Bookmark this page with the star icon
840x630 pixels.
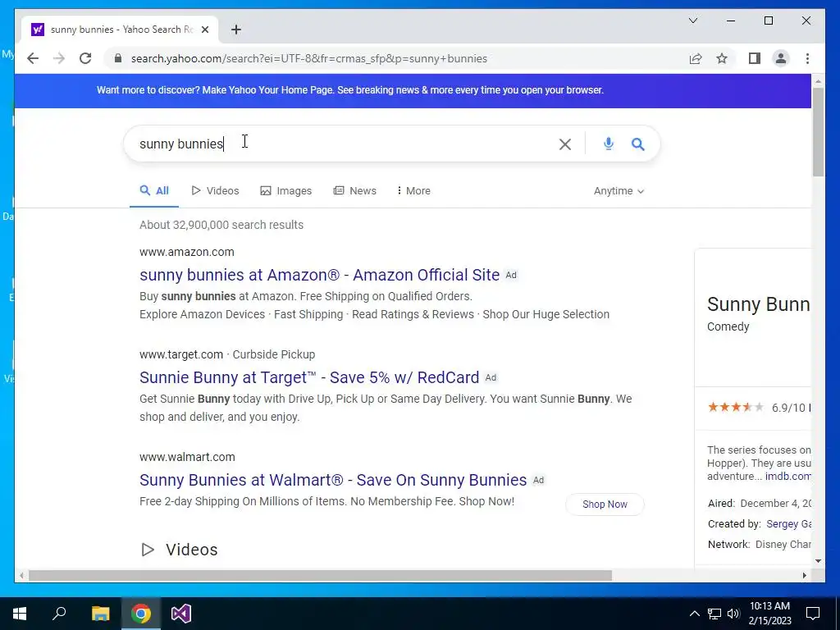(722, 58)
